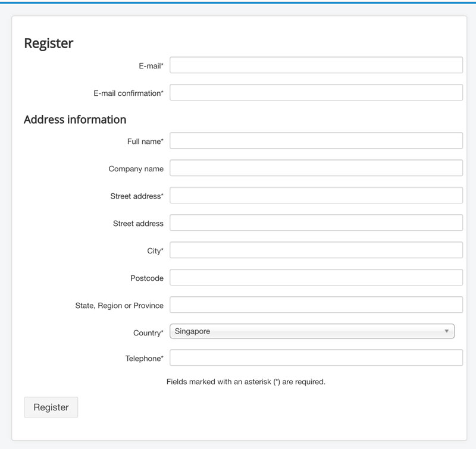Screen dimensions: 476x449
Task: Click the E-mail input field
Action: (316, 65)
